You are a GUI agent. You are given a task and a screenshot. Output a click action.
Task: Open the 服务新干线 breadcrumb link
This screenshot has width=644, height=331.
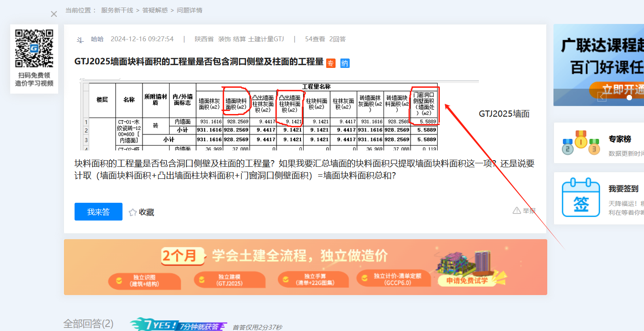coord(117,10)
